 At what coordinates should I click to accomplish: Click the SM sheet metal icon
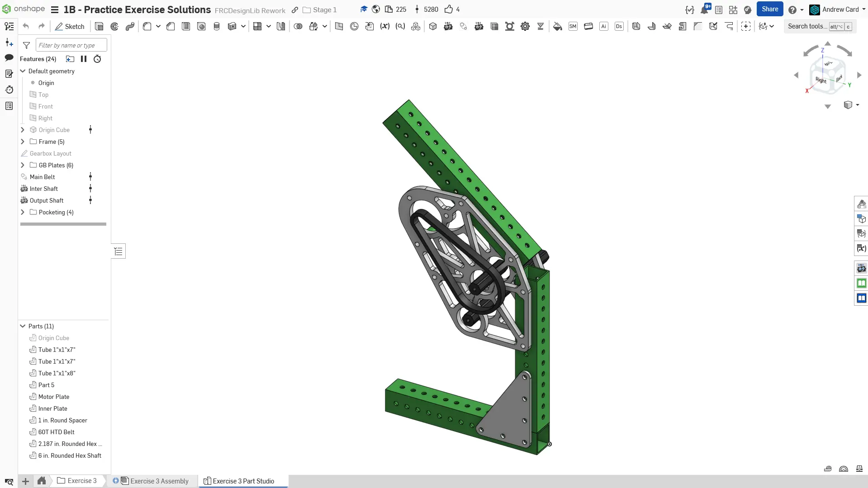tap(573, 27)
